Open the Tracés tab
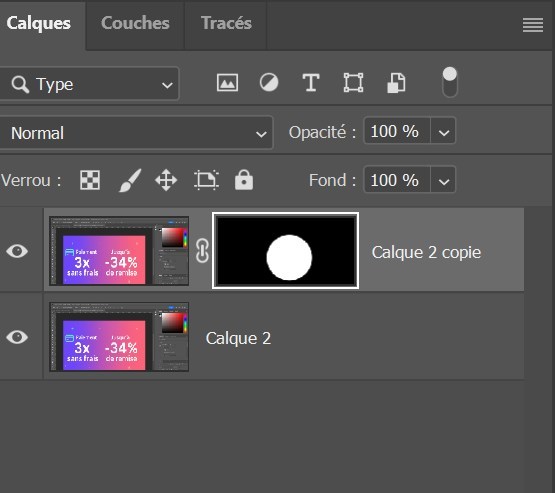 coord(226,24)
